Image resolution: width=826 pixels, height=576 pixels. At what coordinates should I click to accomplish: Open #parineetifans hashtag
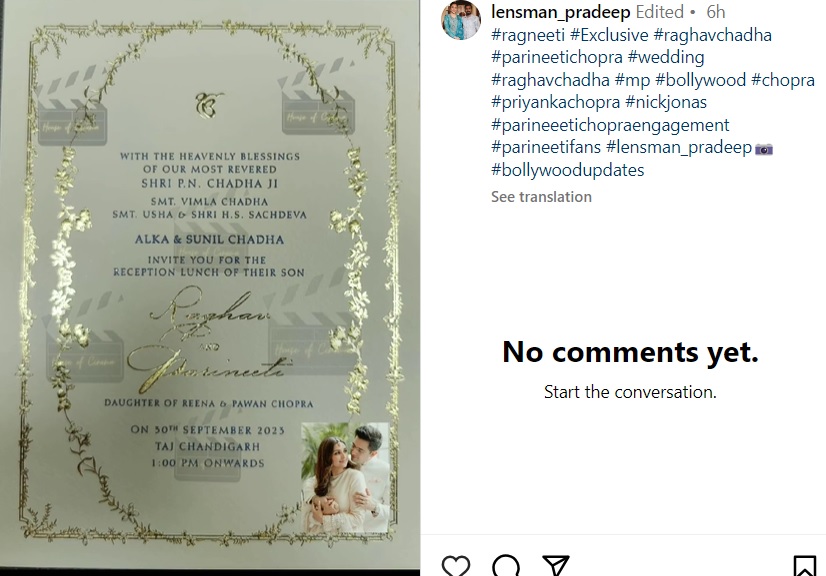(x=546, y=148)
